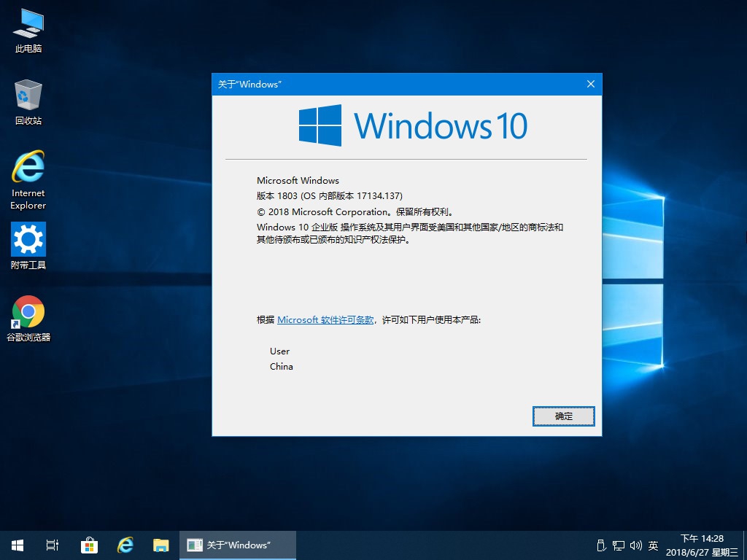Click the 'User' licensee text
The width and height of the screenshot is (747, 560).
pyautogui.click(x=279, y=351)
